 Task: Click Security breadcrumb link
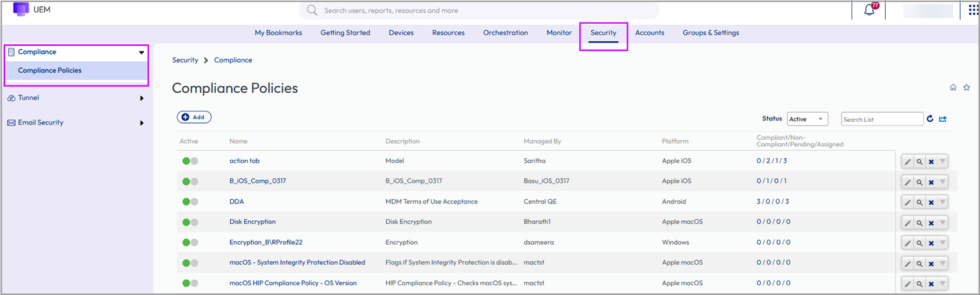[x=185, y=60]
